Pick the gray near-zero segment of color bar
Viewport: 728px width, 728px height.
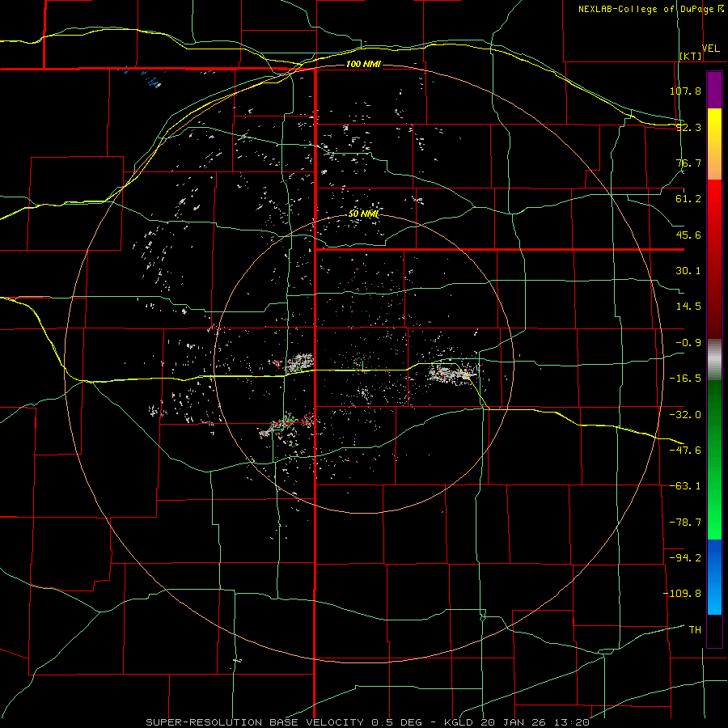point(714,360)
